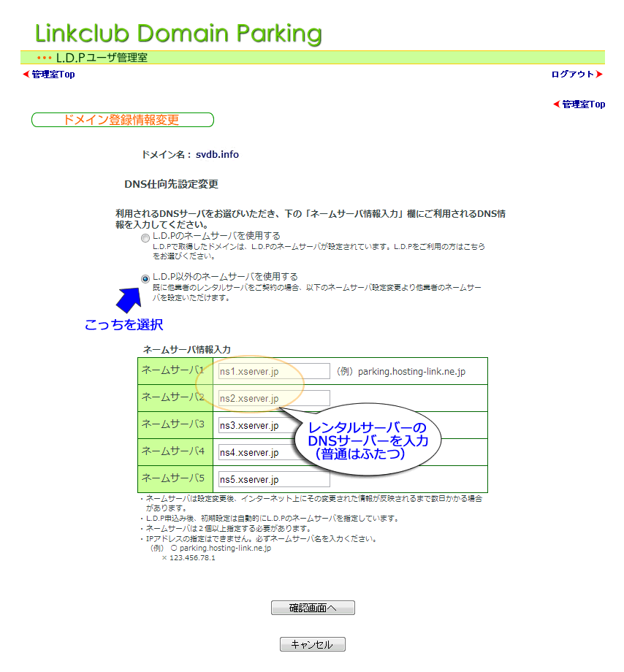Viewport: 624px width, 672px height.
Task: Click the L.D.P以外のネームサーバを使用する label text
Action: click(225, 277)
